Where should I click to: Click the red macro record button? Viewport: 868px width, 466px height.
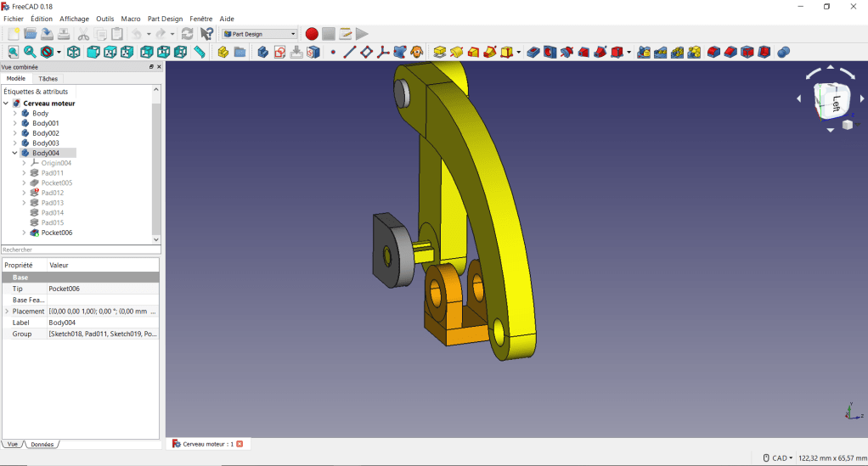[x=312, y=34]
